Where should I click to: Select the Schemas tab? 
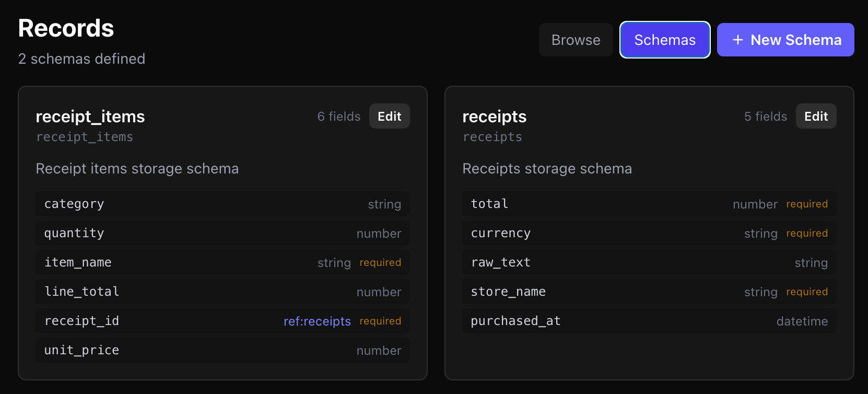click(665, 40)
